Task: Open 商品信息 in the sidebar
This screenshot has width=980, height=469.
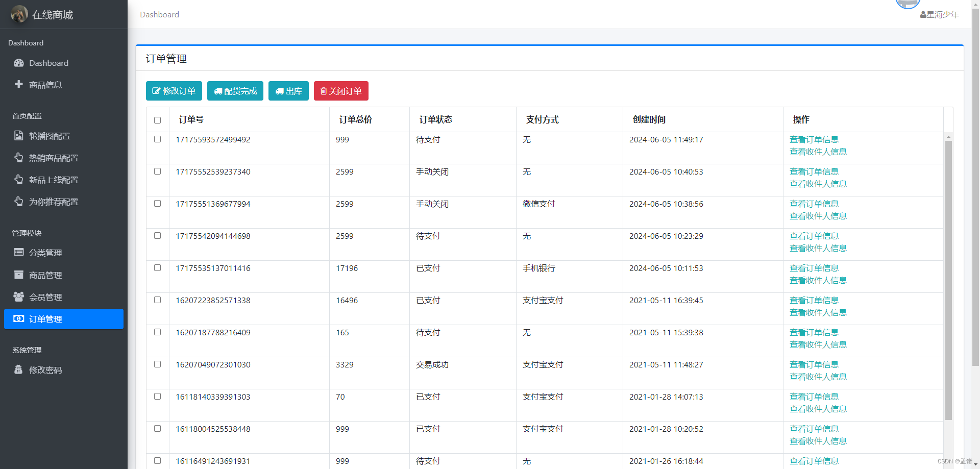Action: (64, 85)
